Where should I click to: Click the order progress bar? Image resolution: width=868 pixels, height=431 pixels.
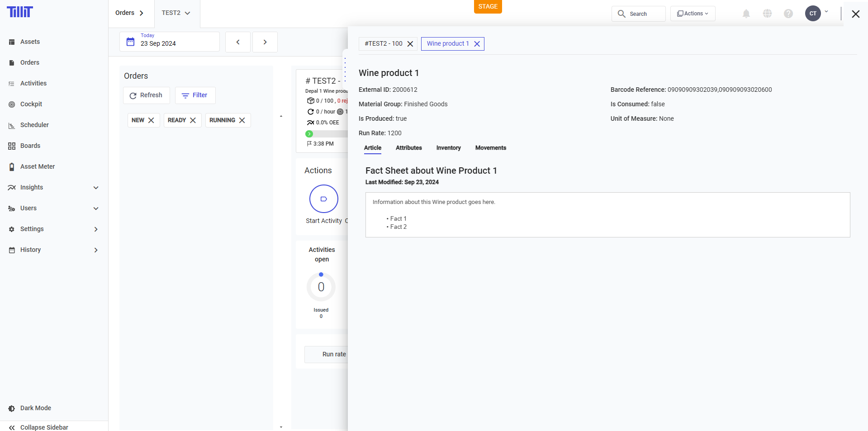[x=327, y=134]
